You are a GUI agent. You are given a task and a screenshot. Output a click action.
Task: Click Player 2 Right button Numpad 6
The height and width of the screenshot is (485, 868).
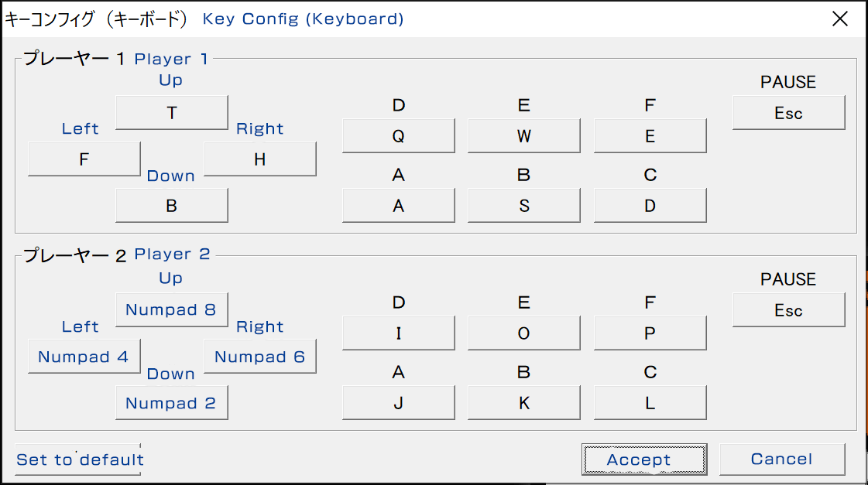(259, 357)
